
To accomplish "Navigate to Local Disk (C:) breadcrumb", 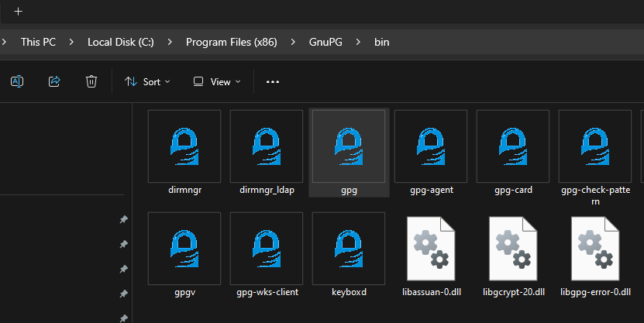I will 121,42.
